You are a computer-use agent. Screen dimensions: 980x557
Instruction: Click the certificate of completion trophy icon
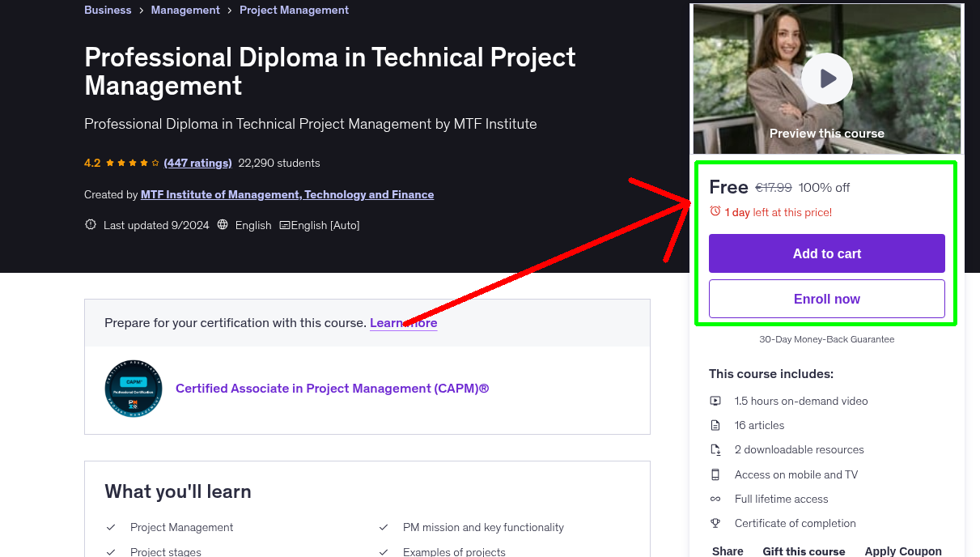(716, 523)
